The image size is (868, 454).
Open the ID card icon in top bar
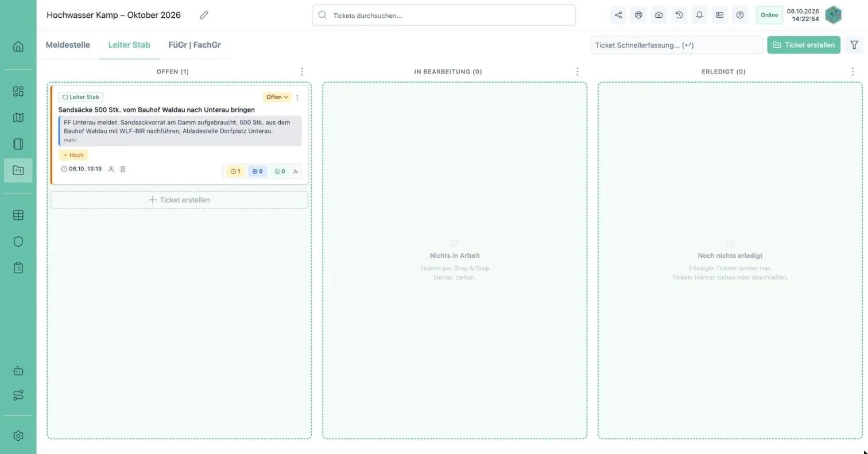(x=720, y=15)
